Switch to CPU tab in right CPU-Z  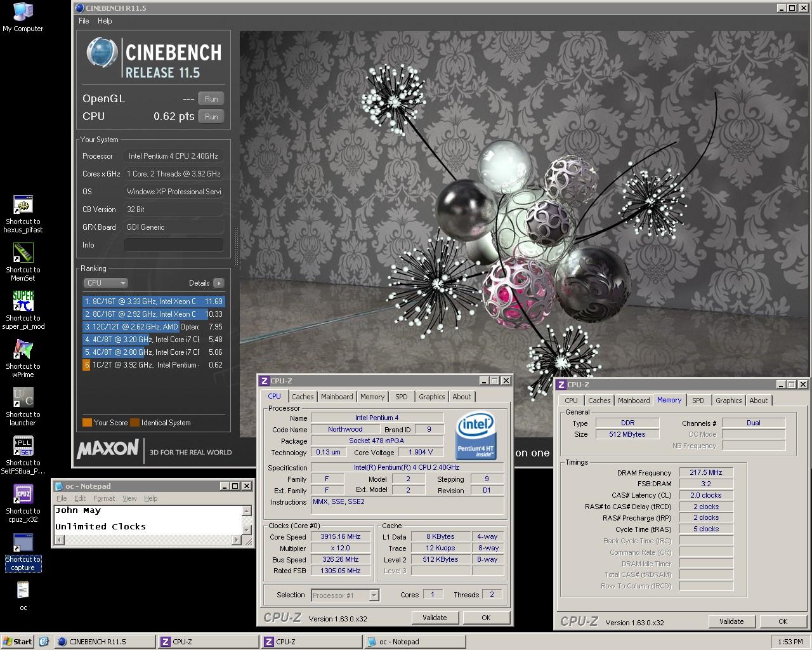(571, 401)
